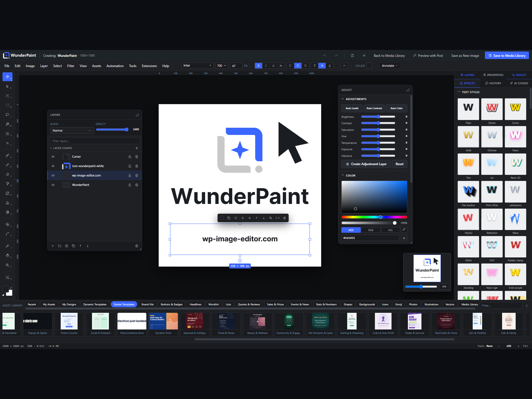Open the font weight 700 dropdown

222,66
